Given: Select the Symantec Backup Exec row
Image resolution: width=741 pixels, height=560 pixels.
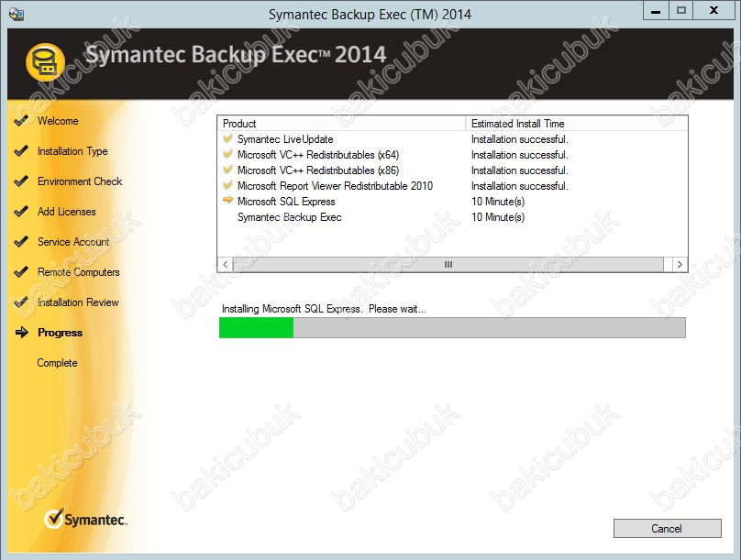Looking at the screenshot, I should (452, 217).
